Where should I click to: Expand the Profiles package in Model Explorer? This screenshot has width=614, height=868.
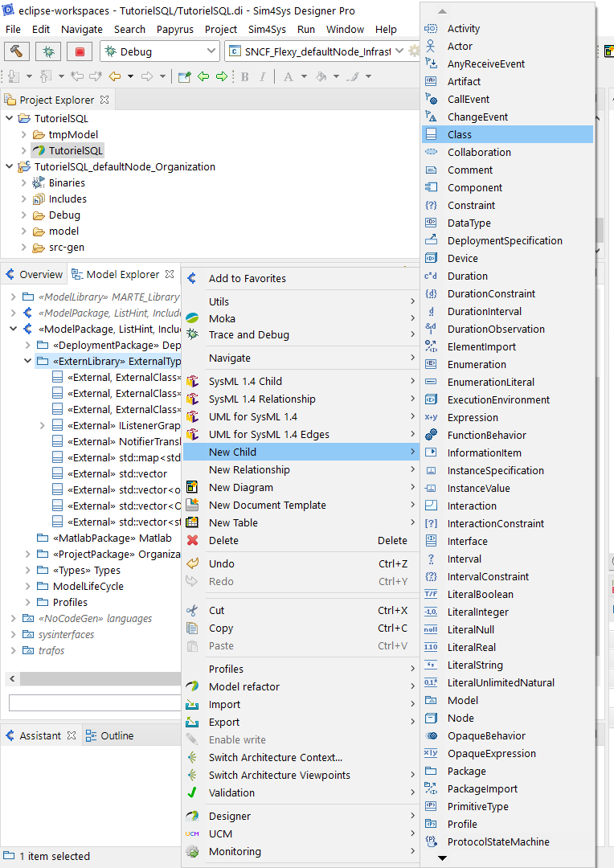[x=27, y=602]
